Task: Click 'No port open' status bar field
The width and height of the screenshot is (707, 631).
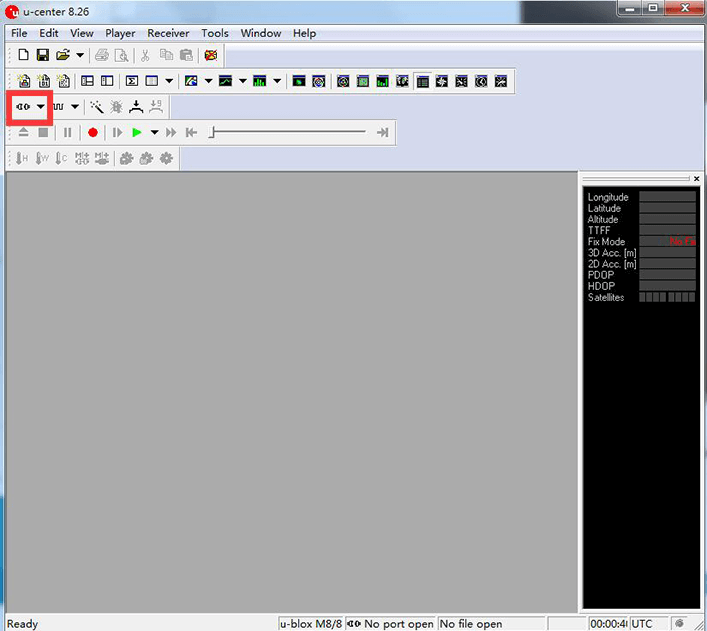Action: tap(390, 624)
